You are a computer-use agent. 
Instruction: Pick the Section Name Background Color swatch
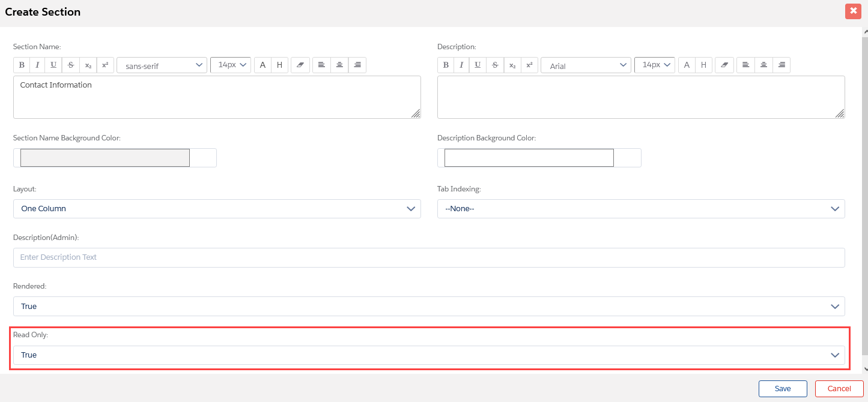click(105, 158)
